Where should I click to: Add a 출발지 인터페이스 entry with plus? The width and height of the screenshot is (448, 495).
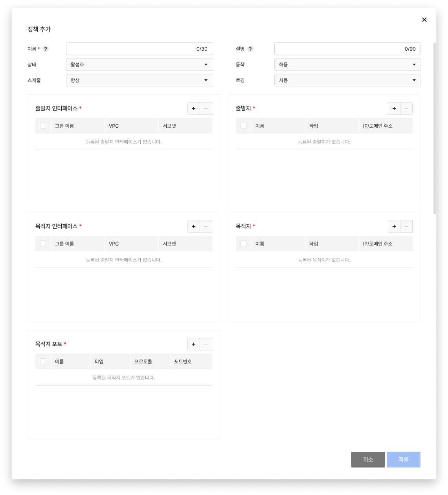pos(194,108)
